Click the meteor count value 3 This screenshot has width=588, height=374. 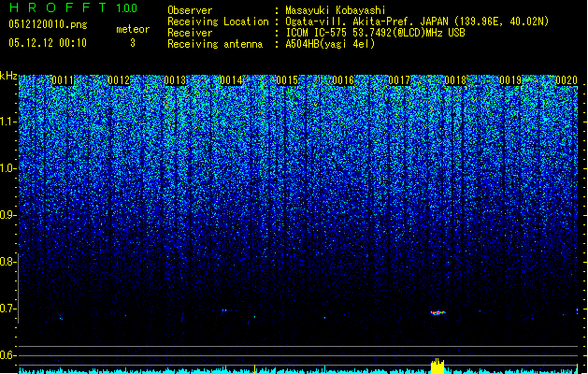[133, 43]
